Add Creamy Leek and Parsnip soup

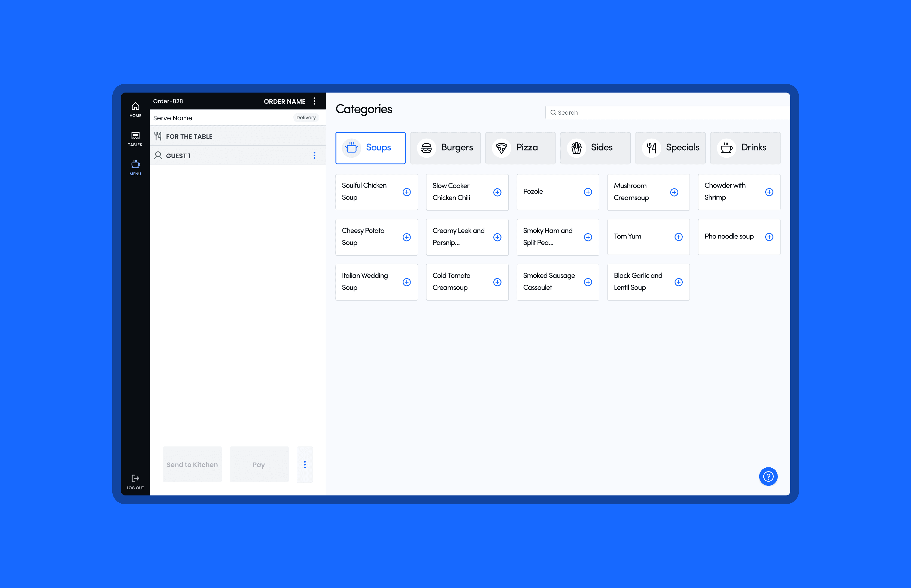tap(497, 237)
